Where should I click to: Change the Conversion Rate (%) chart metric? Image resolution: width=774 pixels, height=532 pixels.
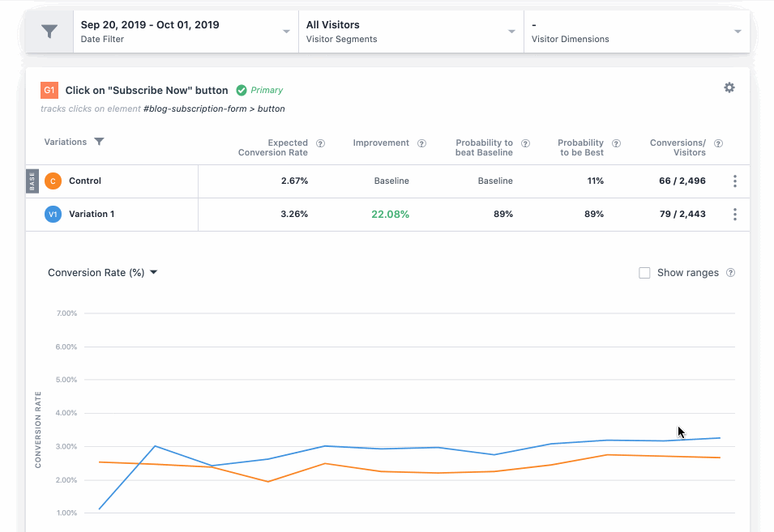102,273
